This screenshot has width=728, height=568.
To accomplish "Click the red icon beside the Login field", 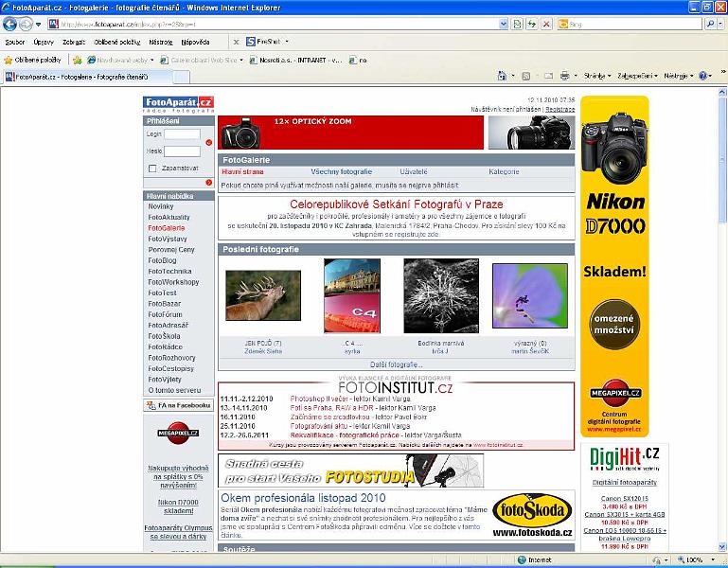I will (208, 143).
